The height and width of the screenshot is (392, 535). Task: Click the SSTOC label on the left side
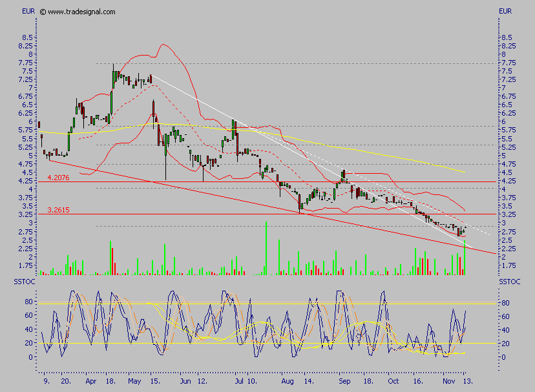(24, 282)
